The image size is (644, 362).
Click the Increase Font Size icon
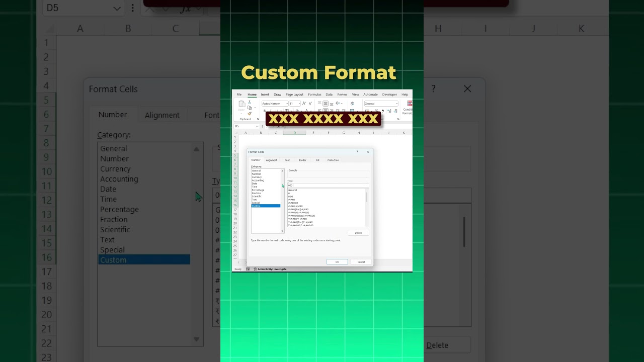(304, 104)
